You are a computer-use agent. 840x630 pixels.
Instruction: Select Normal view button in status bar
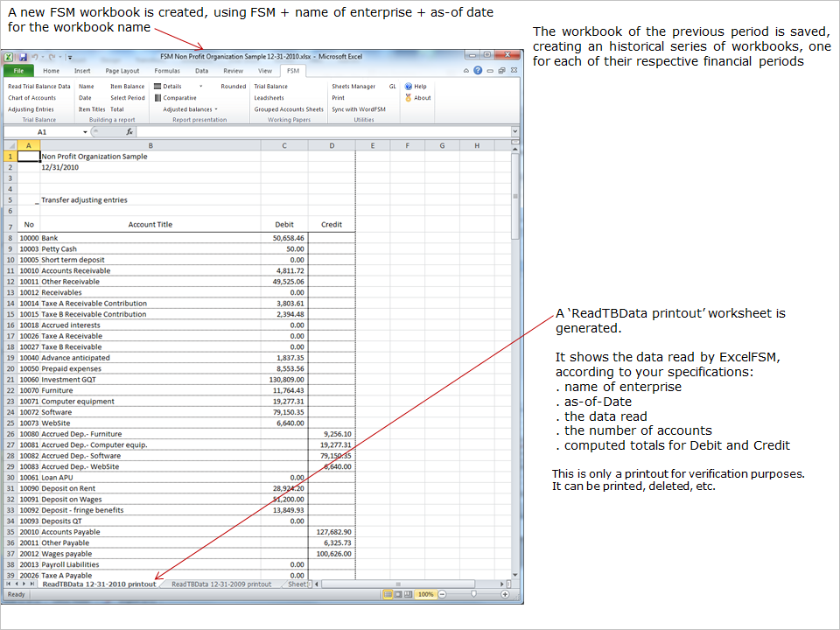(388, 594)
